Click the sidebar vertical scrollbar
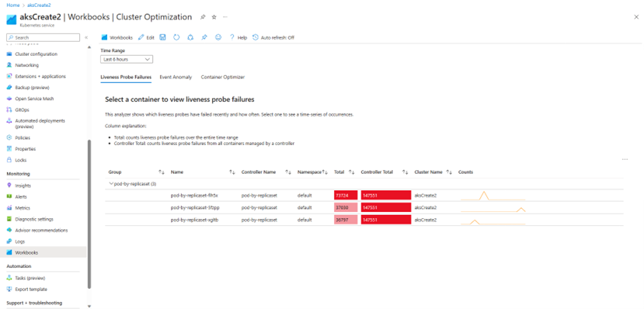 (x=89, y=214)
